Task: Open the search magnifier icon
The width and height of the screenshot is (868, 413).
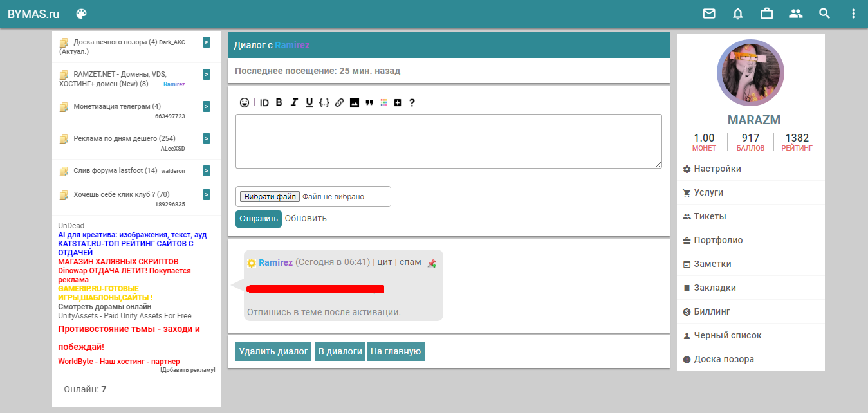Action: pyautogui.click(x=824, y=14)
